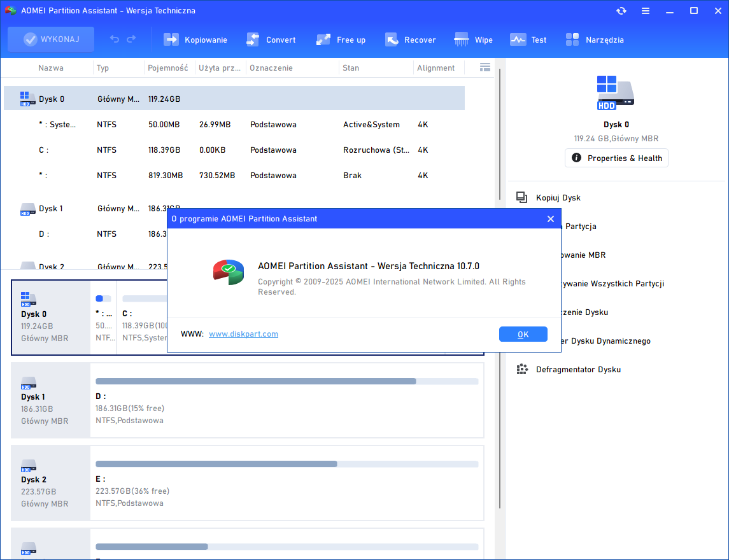729x560 pixels.
Task: Select the C: partition row
Action: click(234, 150)
